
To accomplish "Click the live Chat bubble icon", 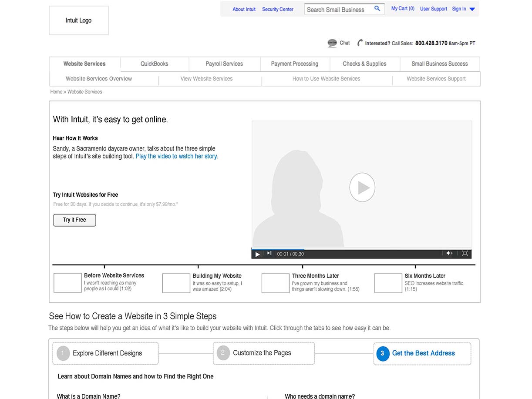I will pyautogui.click(x=332, y=43).
